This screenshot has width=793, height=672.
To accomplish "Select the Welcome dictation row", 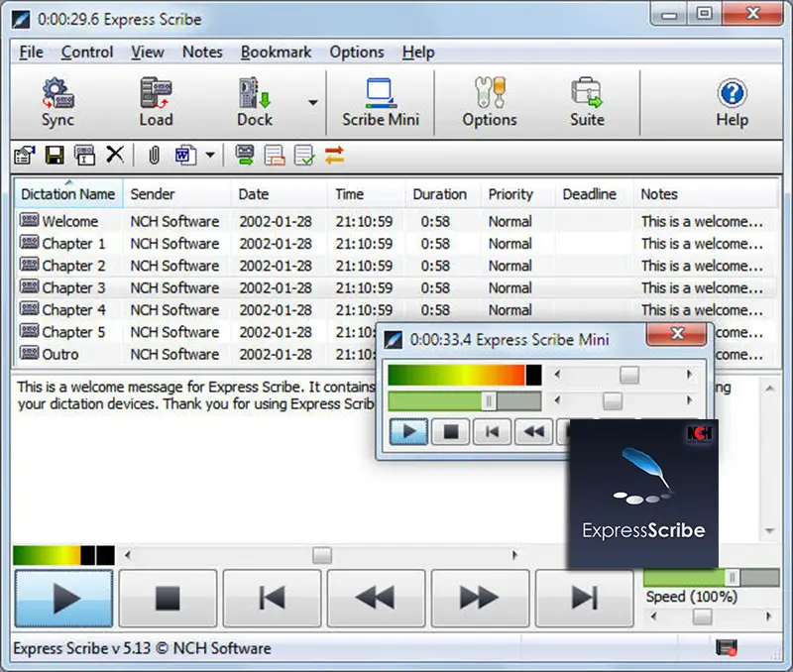I will pyautogui.click(x=395, y=221).
